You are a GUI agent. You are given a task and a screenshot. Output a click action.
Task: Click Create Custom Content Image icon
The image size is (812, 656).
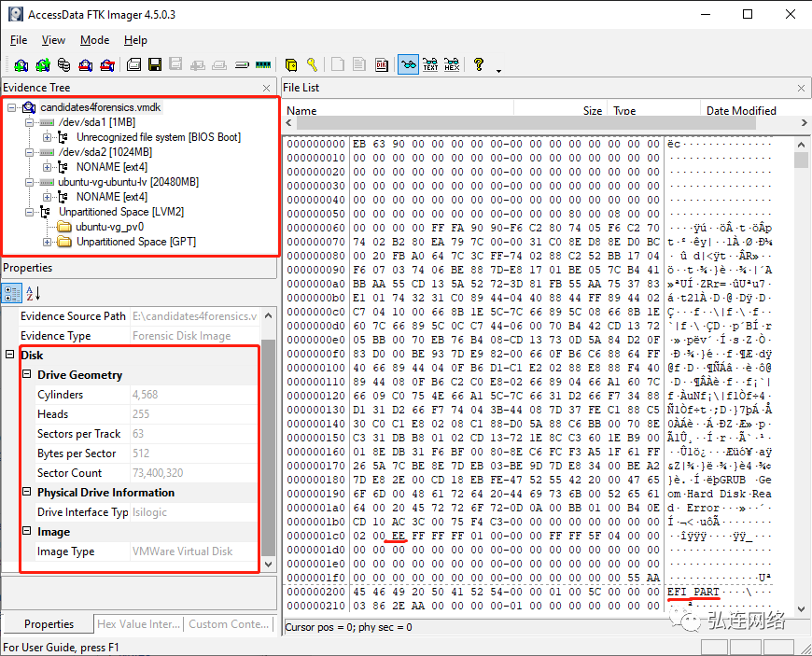[219, 64]
